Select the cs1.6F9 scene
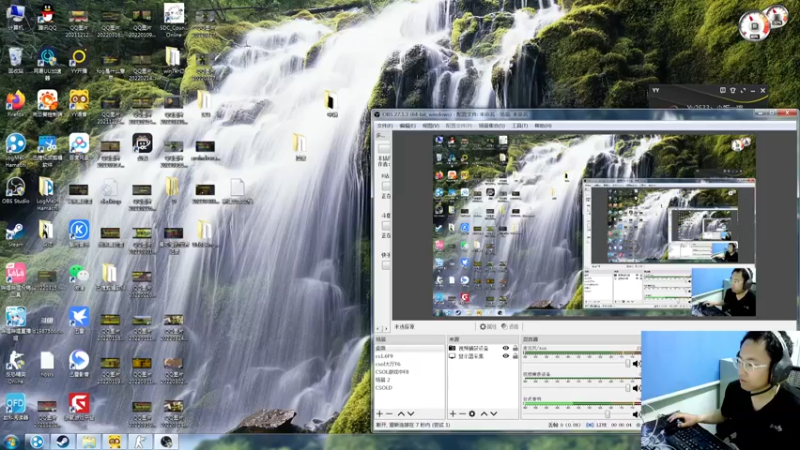This screenshot has width=800, height=450. [x=409, y=356]
